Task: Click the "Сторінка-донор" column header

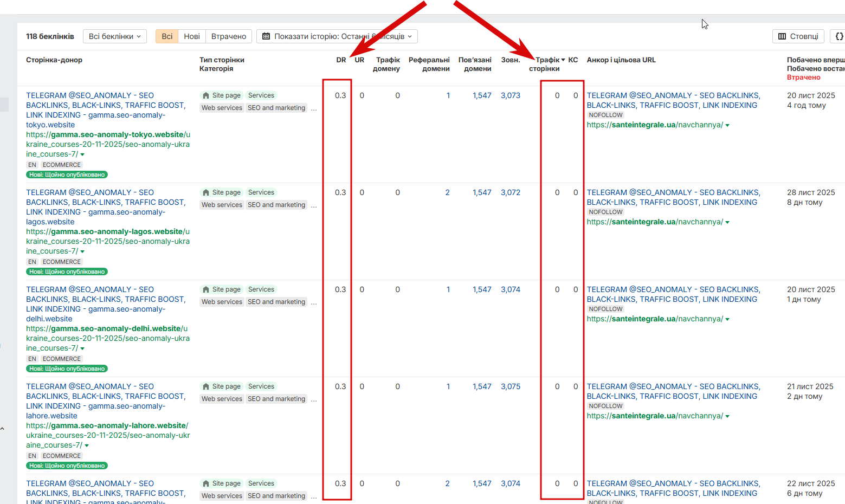Action: click(54, 60)
